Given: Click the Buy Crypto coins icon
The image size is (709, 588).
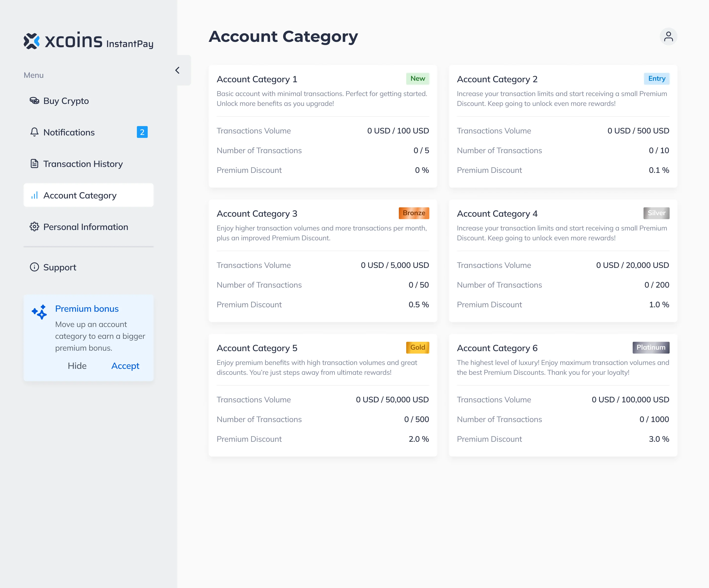Looking at the screenshot, I should tap(34, 101).
